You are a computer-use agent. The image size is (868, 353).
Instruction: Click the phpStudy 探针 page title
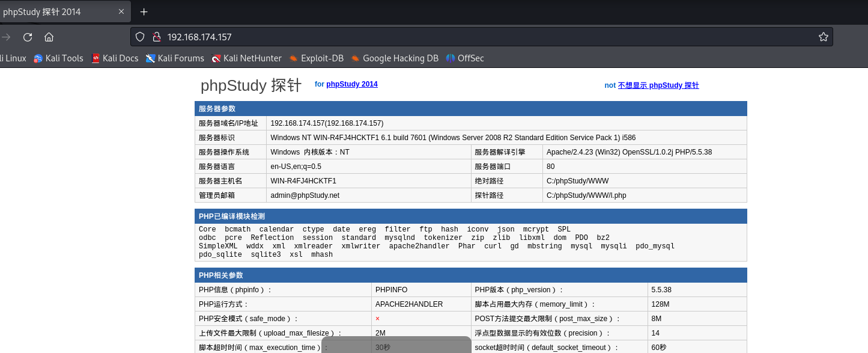click(251, 85)
